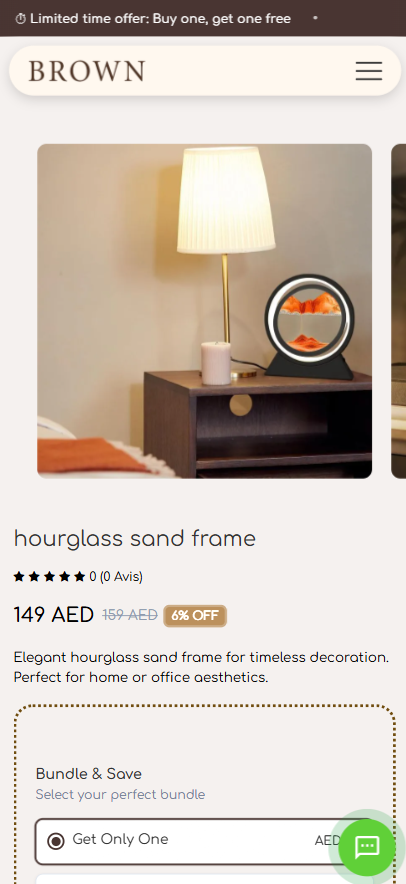
Task: Select the Get Only One radio option
Action: pyautogui.click(x=55, y=841)
